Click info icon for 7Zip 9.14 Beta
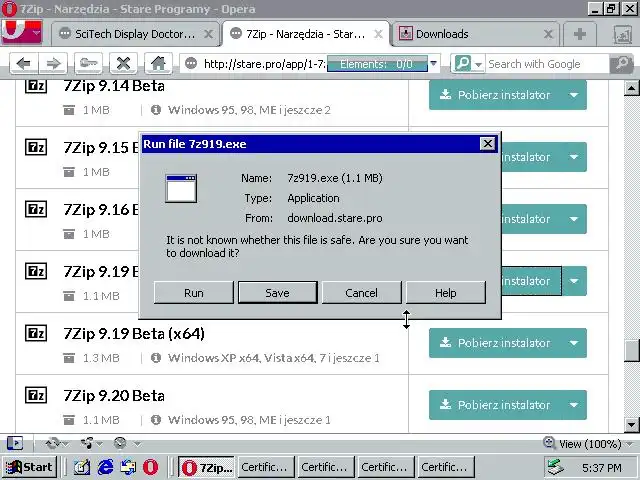 [x=156, y=110]
